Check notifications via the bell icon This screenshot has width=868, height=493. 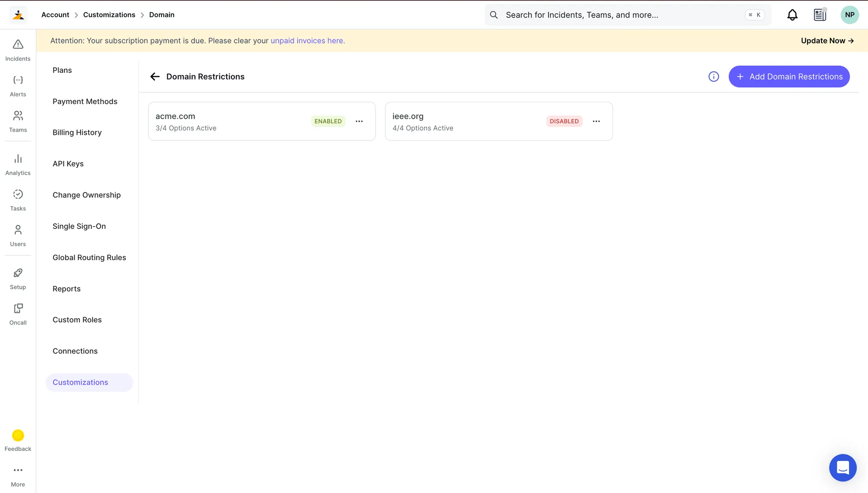(792, 14)
